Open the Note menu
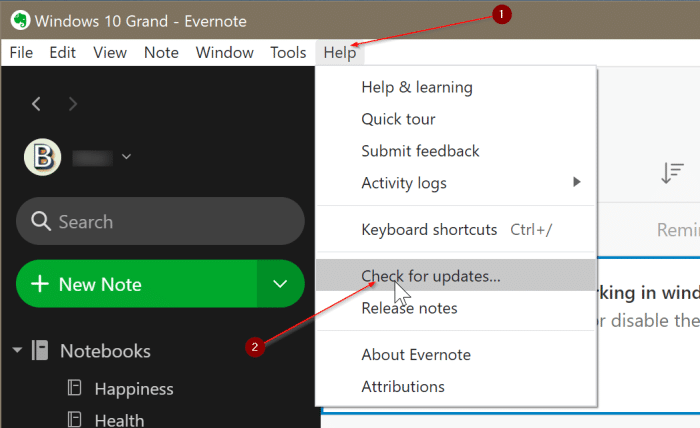The image size is (700, 428). [x=161, y=53]
